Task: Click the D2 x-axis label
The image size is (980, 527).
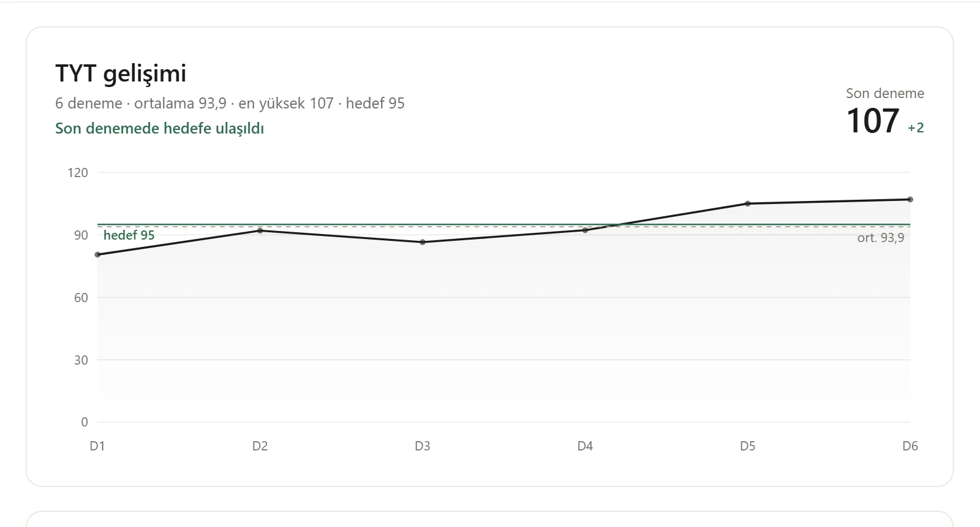Action: (x=260, y=445)
